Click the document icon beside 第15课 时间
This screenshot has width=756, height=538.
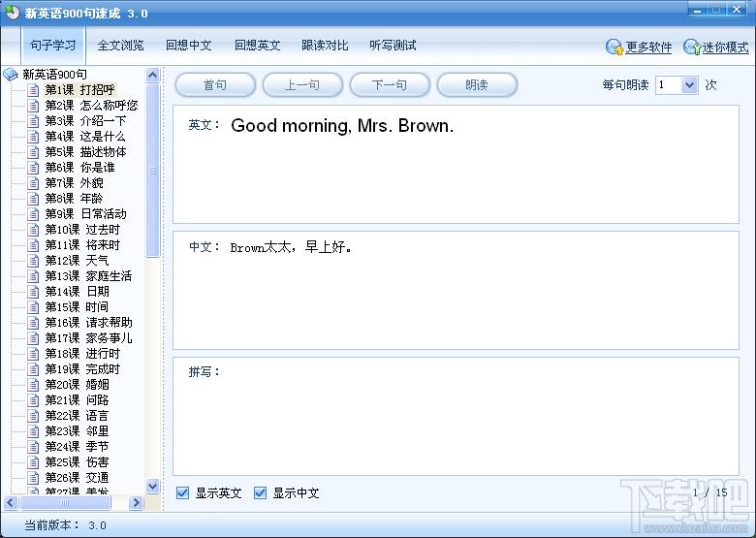pos(33,307)
